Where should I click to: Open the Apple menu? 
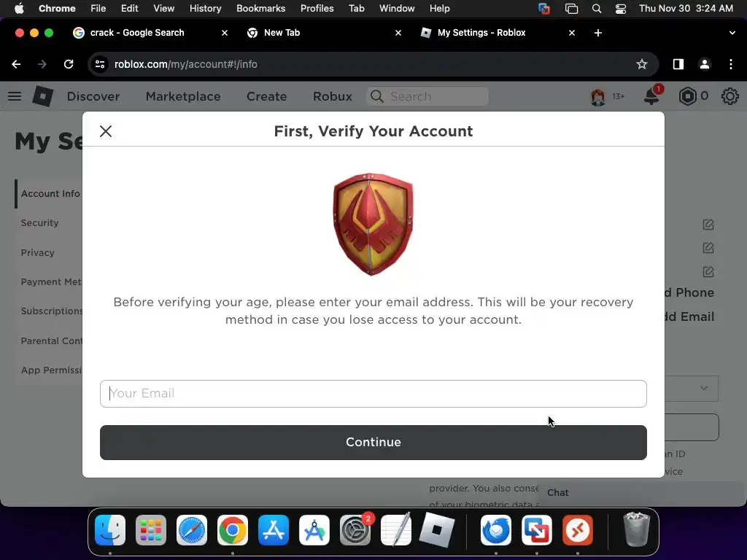click(19, 8)
